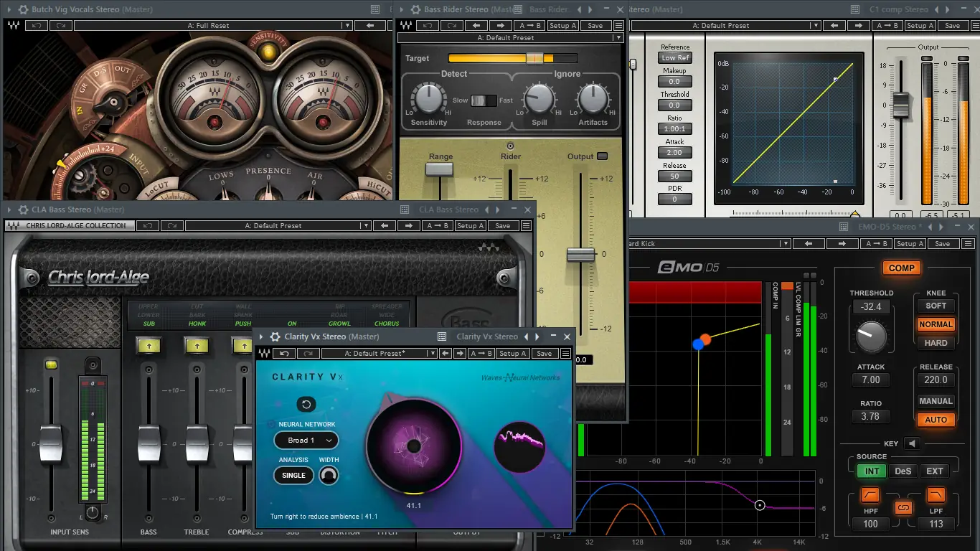This screenshot has height=551, width=980.
Task: Click undo in Clarity Vx toolbar
Action: click(x=285, y=353)
